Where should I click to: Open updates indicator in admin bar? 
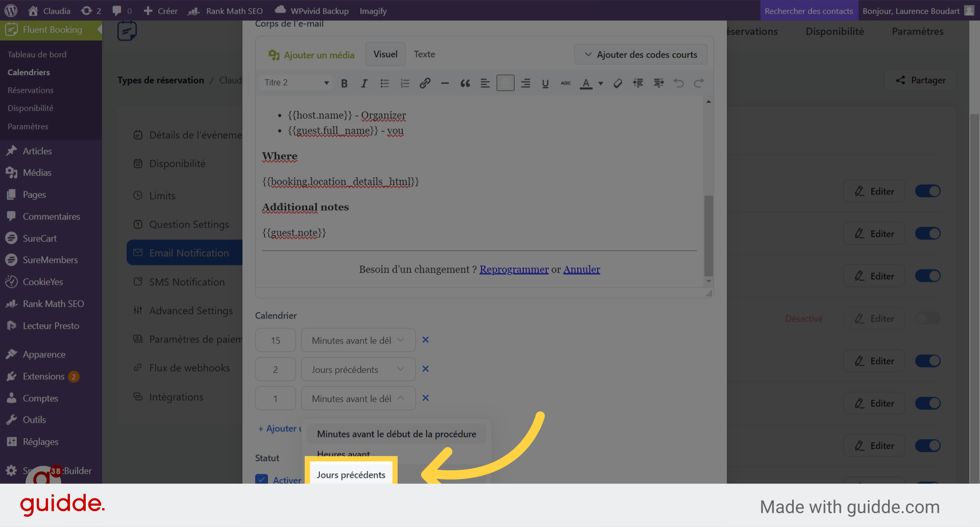pyautogui.click(x=91, y=11)
